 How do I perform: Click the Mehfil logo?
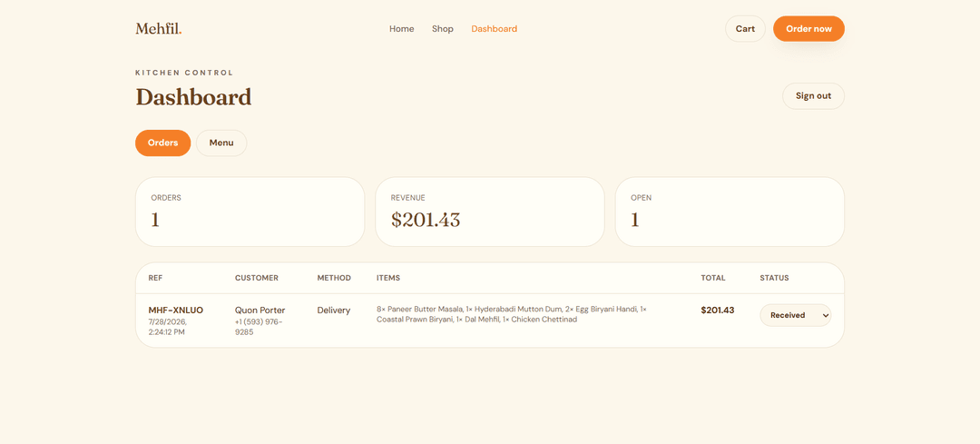pos(159,29)
